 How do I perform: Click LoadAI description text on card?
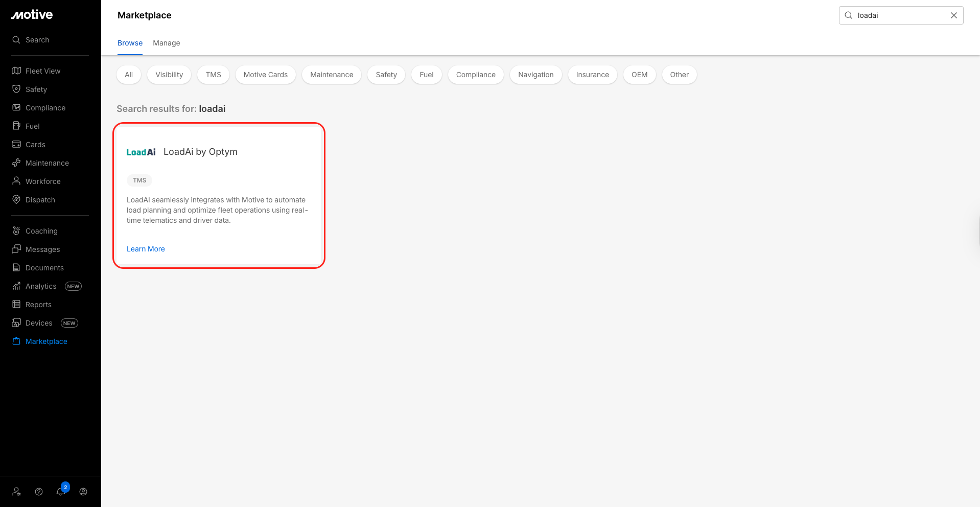217,210
